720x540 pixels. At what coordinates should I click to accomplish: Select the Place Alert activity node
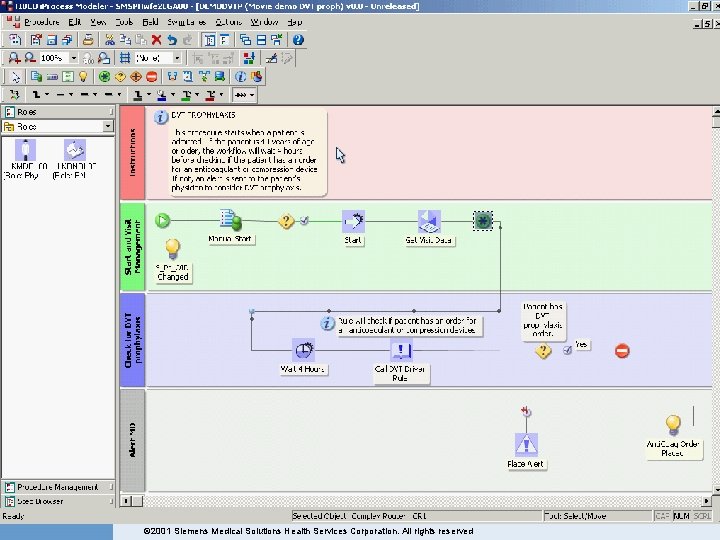[x=526, y=444]
